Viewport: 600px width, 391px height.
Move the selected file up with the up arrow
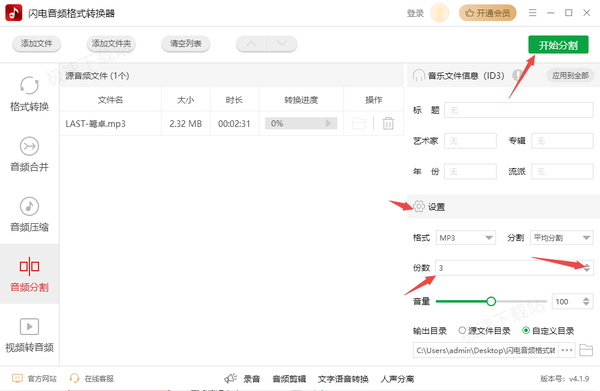251,44
